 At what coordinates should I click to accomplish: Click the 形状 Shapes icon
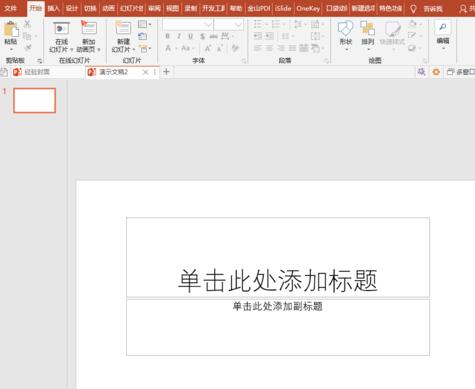tap(345, 29)
